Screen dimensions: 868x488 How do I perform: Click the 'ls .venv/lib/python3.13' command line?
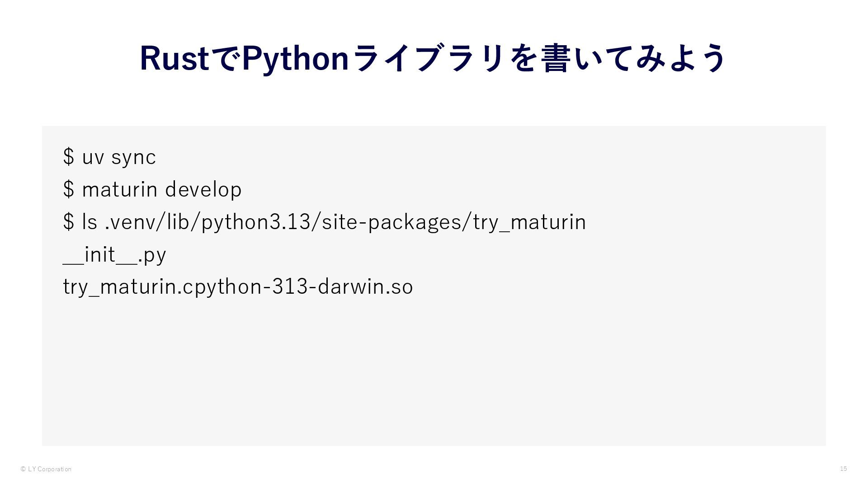coord(324,222)
